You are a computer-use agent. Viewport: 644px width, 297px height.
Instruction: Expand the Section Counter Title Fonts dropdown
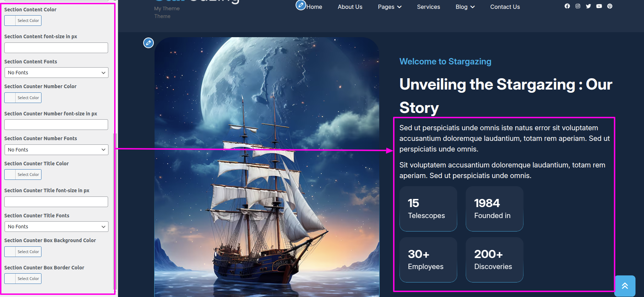click(x=56, y=227)
